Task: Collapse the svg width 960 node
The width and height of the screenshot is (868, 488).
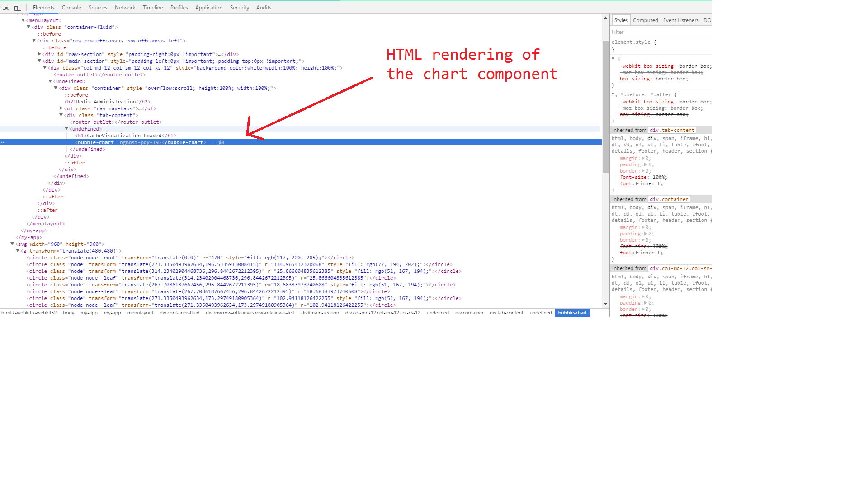Action: point(12,244)
